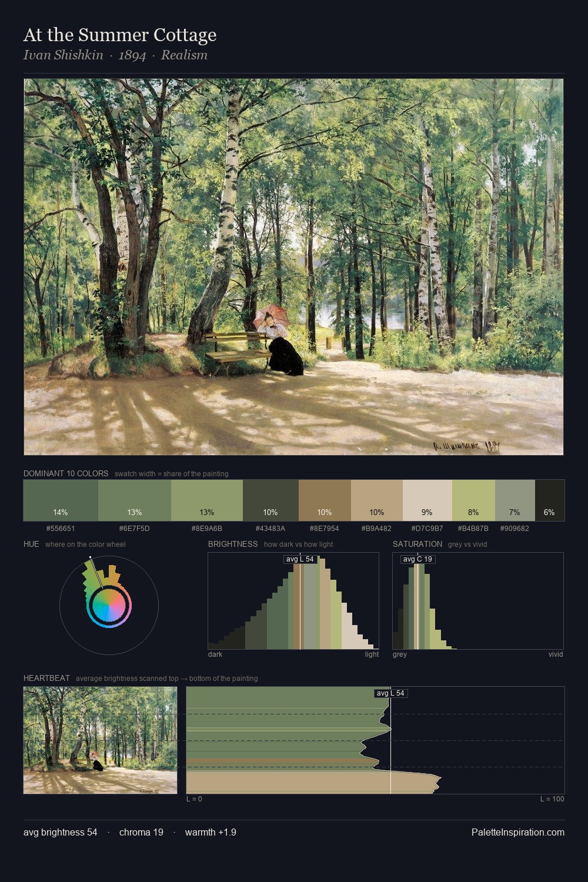Screen dimensions: 588x882
Task: Click the #556651 dark green swatch
Action: coord(61,500)
